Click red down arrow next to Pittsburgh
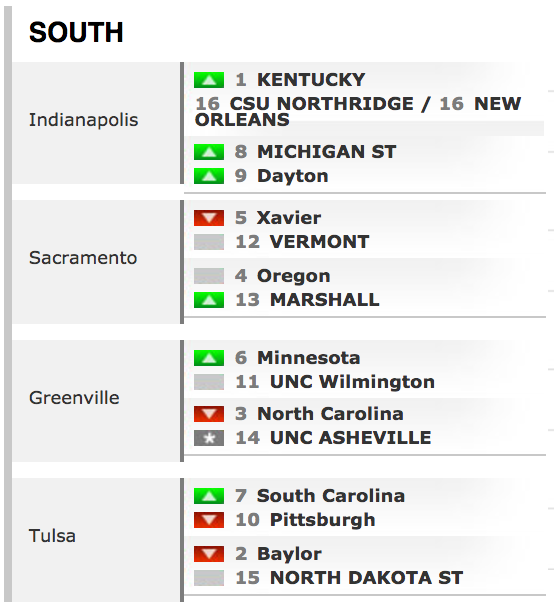 coord(209,520)
